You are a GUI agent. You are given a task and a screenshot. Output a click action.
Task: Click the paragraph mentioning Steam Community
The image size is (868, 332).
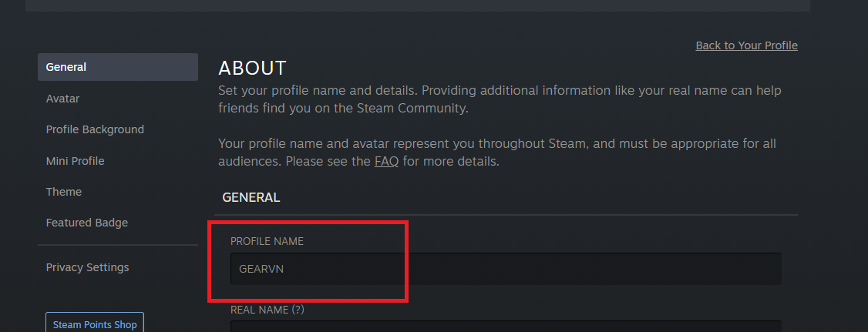point(500,99)
